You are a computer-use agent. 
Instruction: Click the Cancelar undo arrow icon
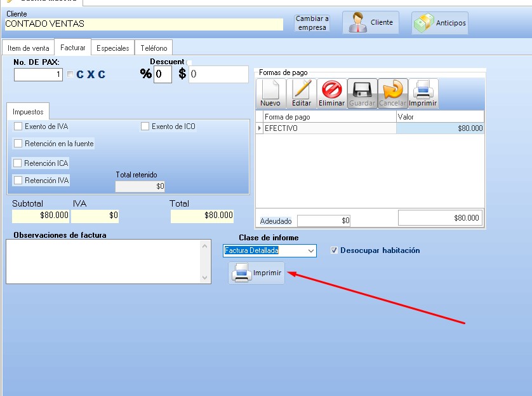(392, 93)
